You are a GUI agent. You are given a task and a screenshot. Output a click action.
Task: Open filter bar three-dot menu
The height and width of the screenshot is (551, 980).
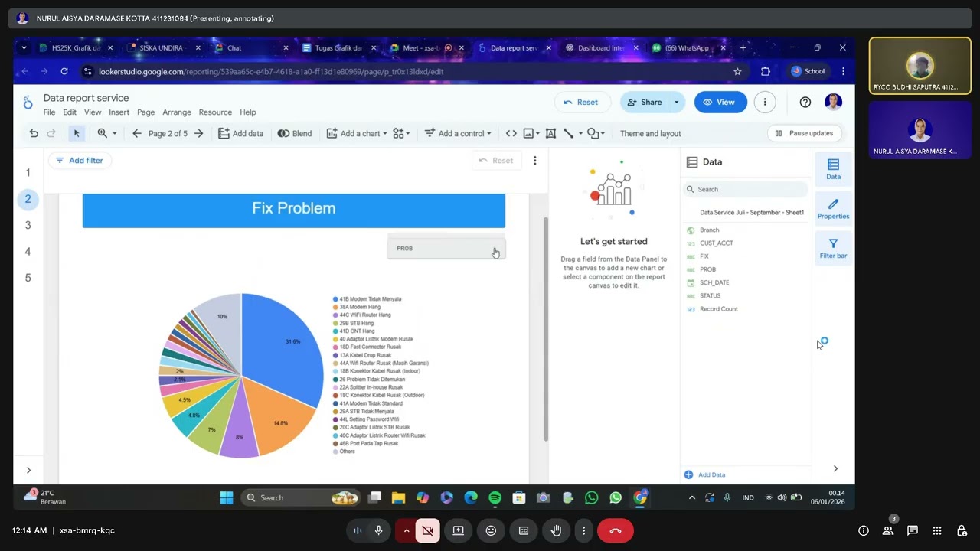click(535, 160)
